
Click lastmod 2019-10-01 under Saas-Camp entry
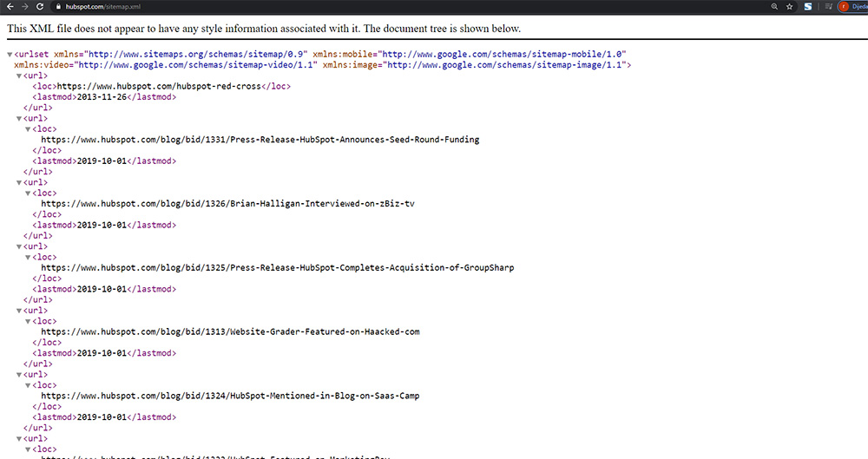pyautogui.click(x=102, y=417)
